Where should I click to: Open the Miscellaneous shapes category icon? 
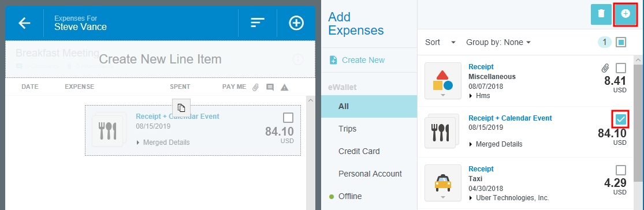pyautogui.click(x=443, y=81)
